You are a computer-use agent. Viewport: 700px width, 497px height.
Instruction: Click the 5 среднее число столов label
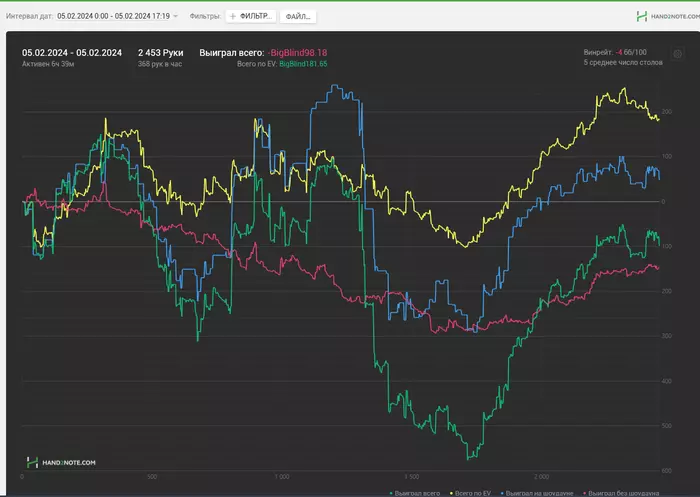click(x=623, y=63)
